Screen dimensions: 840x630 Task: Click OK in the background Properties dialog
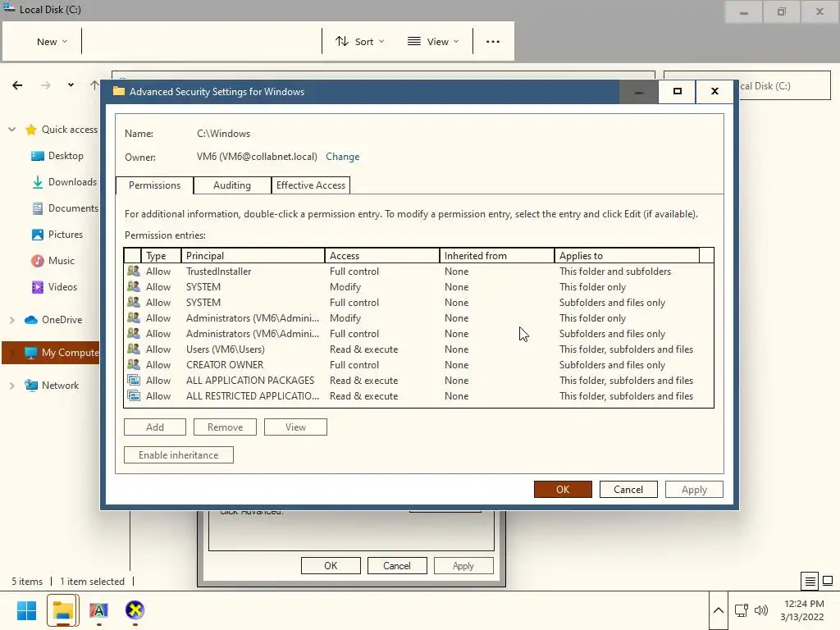click(331, 566)
